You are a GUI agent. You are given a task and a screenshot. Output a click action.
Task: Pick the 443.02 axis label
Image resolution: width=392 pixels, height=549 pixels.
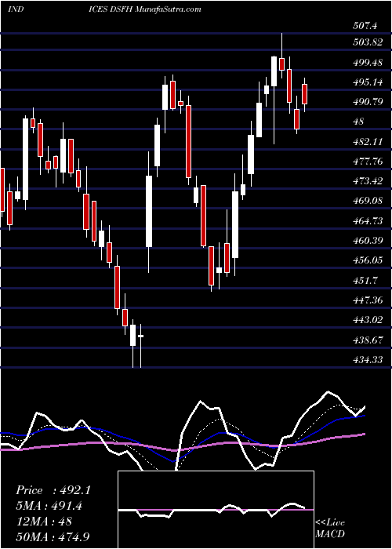[x=368, y=320]
